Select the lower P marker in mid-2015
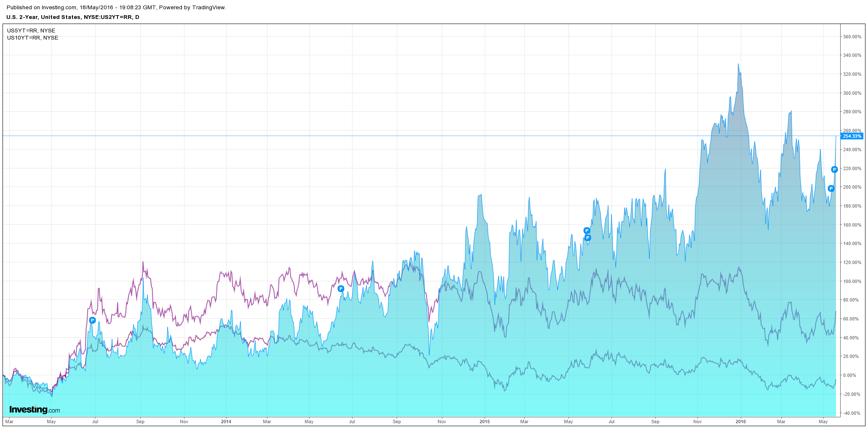The width and height of the screenshot is (868, 427). (x=588, y=238)
